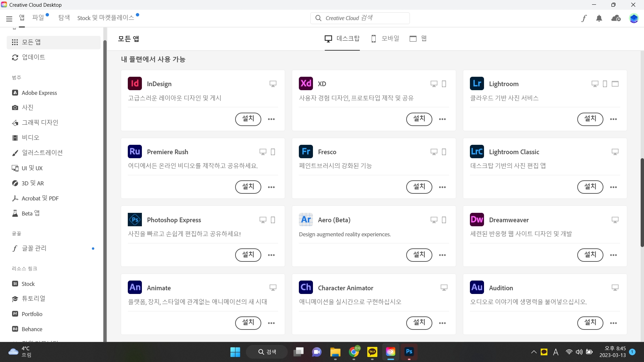Click the Lightroom app icon
This screenshot has width=644, height=362.
click(x=477, y=83)
